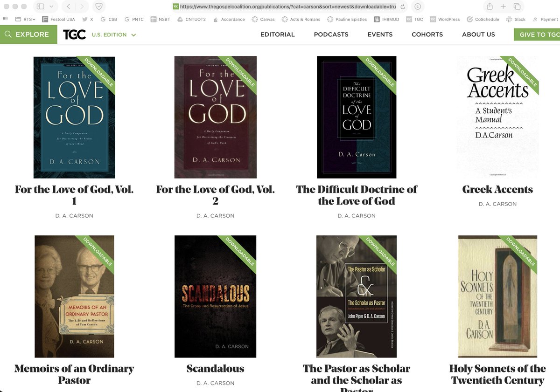Open the Festool USA bookmark
This screenshot has height=392, width=560.
[x=58, y=19]
